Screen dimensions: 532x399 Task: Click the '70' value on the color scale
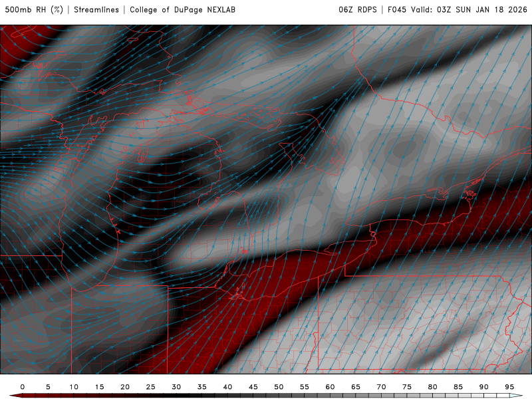[x=381, y=387]
